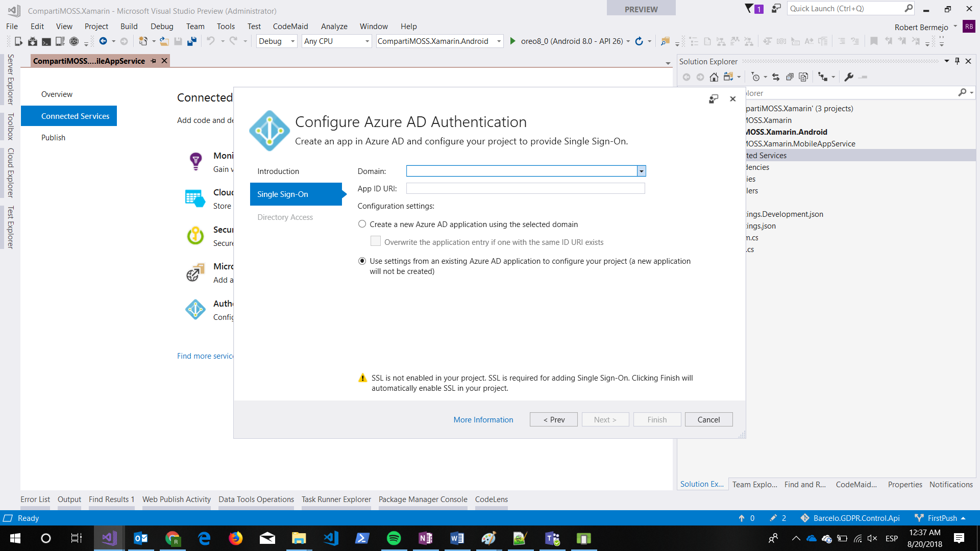Image resolution: width=980 pixels, height=551 pixels.
Task: Open the Any CPU platform dropdown
Action: click(x=367, y=41)
